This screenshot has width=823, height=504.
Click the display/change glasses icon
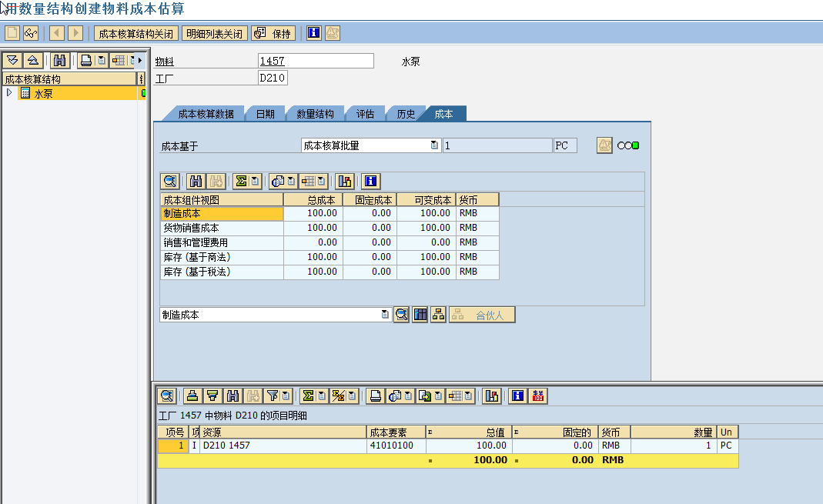coord(31,33)
